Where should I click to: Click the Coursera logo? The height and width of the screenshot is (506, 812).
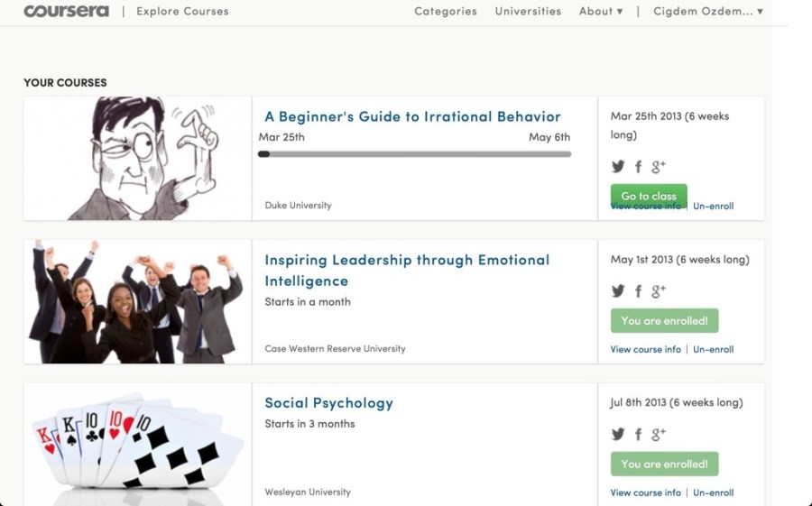pyautogui.click(x=66, y=12)
